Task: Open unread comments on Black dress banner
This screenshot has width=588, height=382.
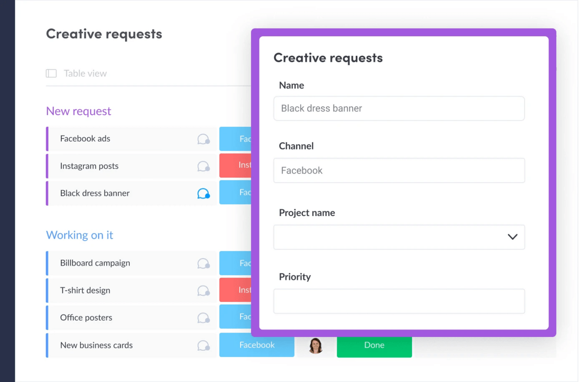Action: (203, 194)
